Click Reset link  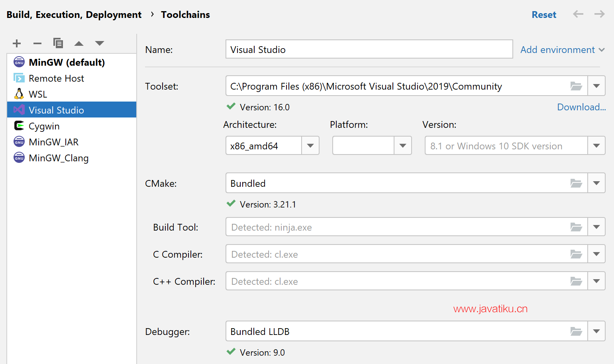tap(544, 15)
